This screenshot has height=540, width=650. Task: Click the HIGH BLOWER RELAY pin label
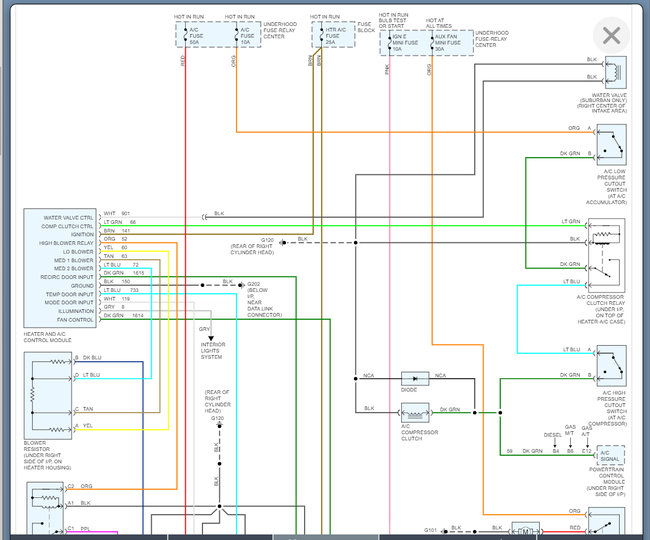pyautogui.click(x=66, y=243)
